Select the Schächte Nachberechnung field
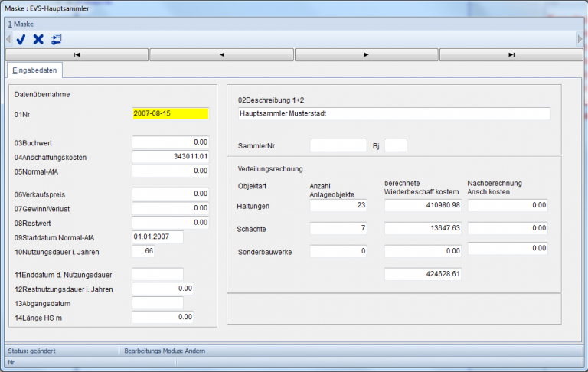588x372 pixels. click(508, 228)
